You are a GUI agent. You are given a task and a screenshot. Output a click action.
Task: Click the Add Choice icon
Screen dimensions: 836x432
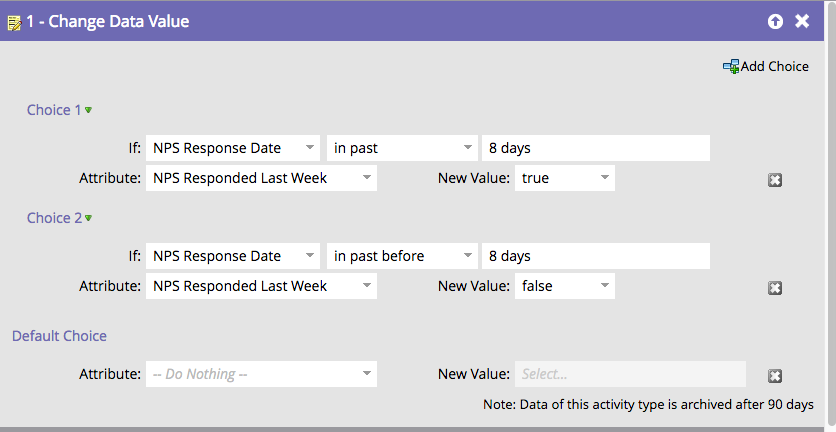click(731, 67)
